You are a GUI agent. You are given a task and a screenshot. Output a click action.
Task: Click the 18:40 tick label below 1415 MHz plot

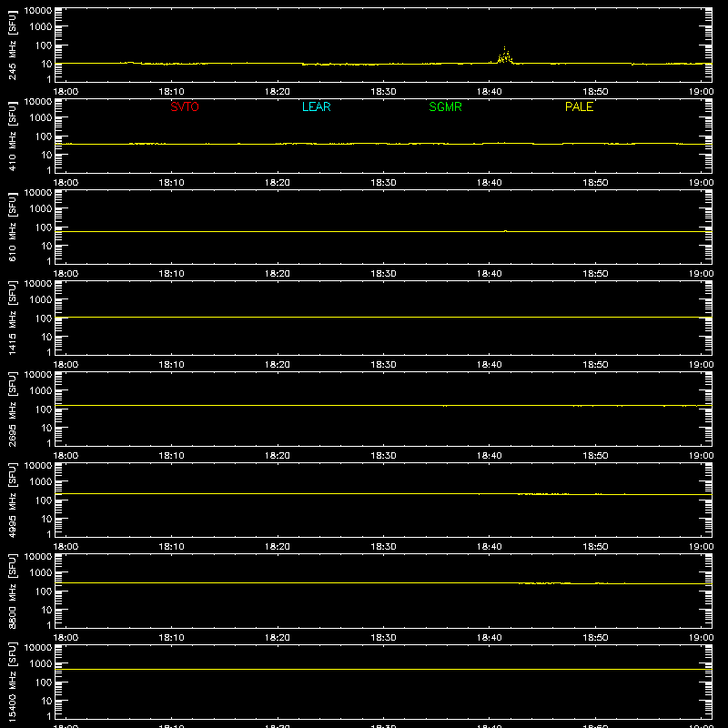pyautogui.click(x=489, y=365)
